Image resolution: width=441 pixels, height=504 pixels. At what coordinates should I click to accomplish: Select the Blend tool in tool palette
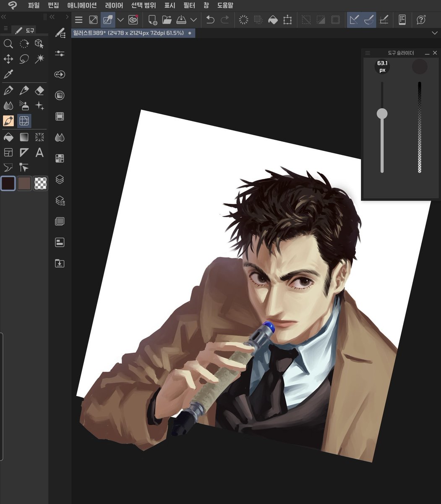8,105
